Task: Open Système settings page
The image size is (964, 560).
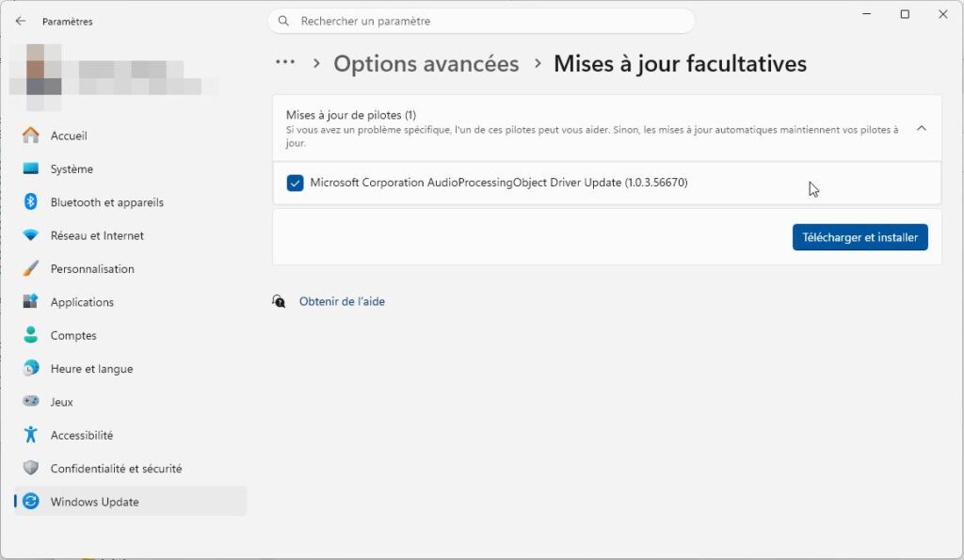Action: click(x=130, y=168)
